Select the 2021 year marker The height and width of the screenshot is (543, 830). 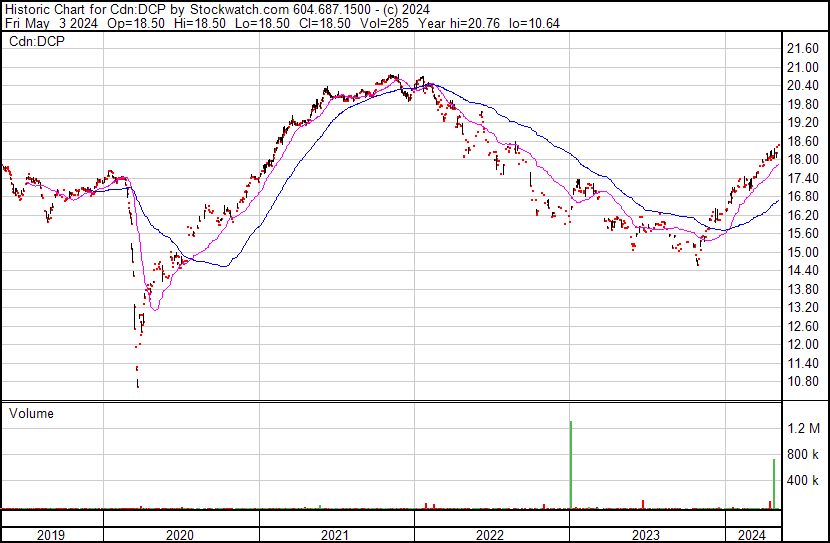pyautogui.click(x=336, y=535)
